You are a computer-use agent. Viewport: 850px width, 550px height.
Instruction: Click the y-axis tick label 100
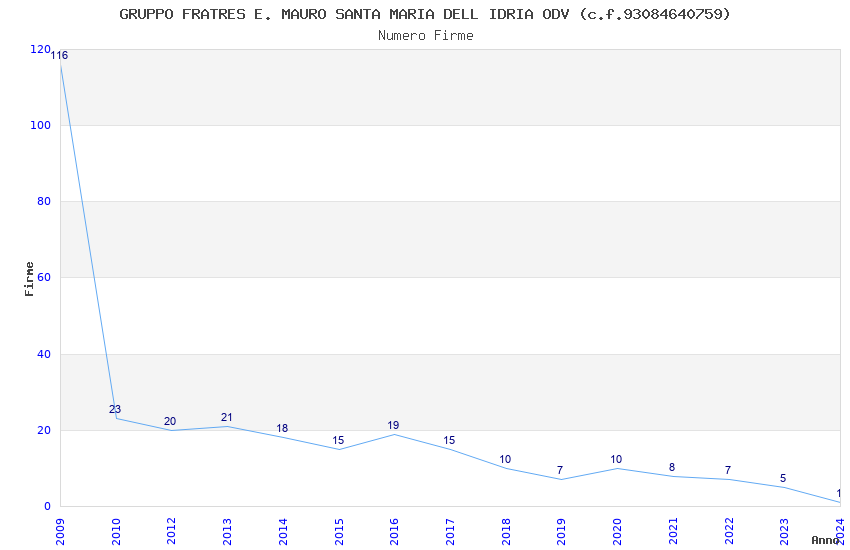click(40, 125)
